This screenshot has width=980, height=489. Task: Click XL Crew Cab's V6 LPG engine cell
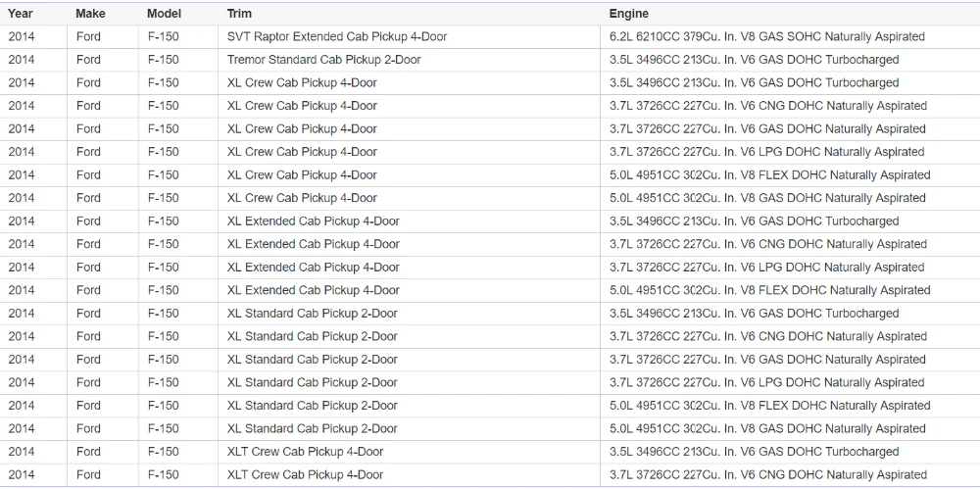click(x=766, y=152)
